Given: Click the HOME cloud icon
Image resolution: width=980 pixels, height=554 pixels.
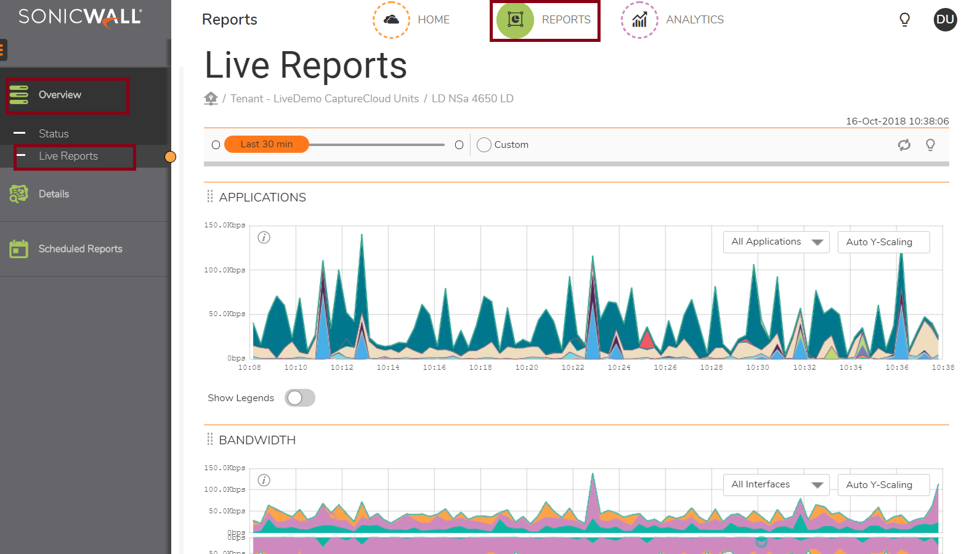Looking at the screenshot, I should coord(391,20).
